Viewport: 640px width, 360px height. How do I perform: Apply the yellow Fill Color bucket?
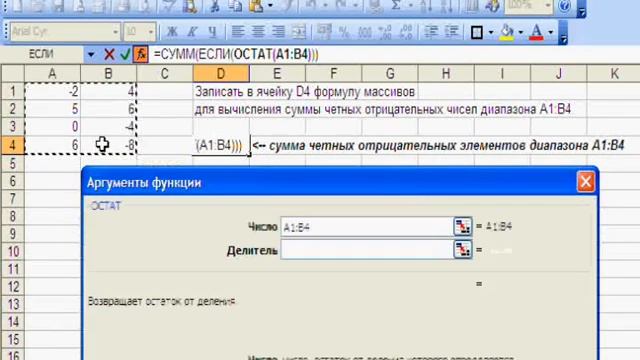click(507, 32)
